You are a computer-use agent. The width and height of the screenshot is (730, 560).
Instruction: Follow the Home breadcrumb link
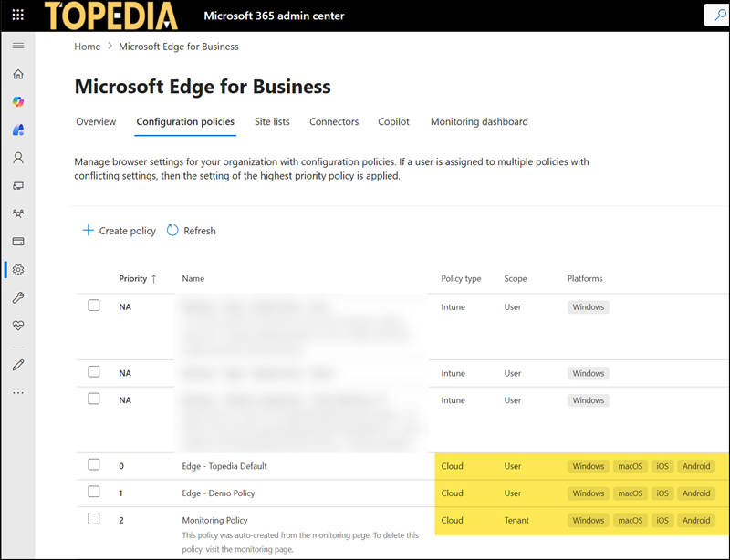click(x=87, y=46)
